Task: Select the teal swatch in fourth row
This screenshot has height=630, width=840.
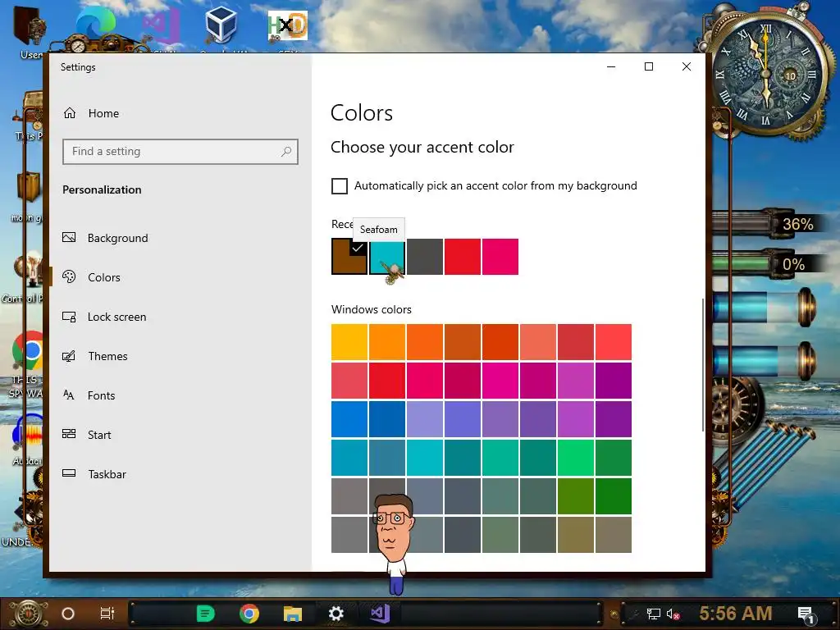Action: [463, 458]
